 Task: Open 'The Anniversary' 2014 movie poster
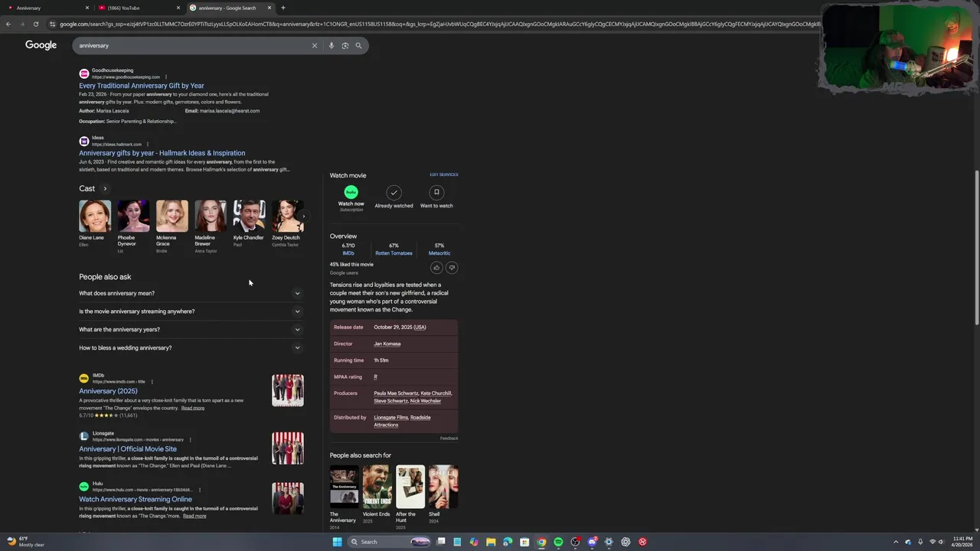344,487
